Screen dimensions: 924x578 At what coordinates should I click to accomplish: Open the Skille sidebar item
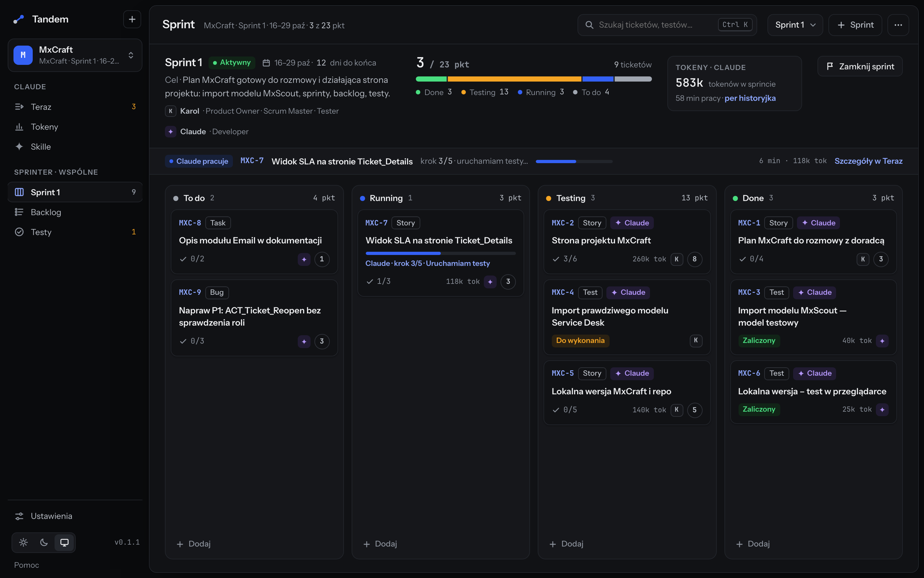click(75, 146)
